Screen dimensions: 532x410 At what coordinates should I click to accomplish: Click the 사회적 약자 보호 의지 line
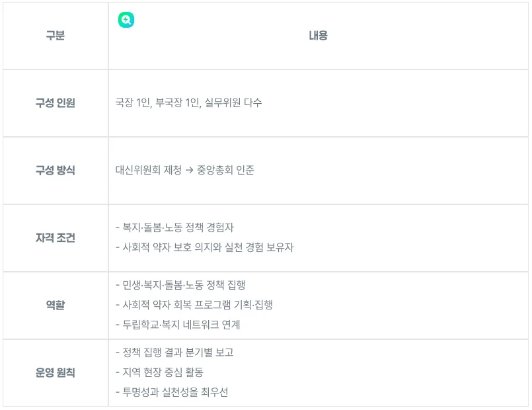point(204,248)
